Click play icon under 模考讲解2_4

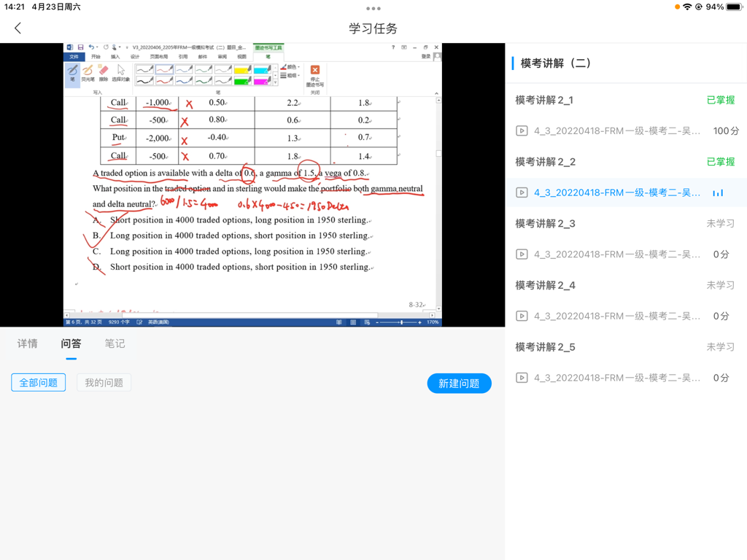tap(522, 316)
